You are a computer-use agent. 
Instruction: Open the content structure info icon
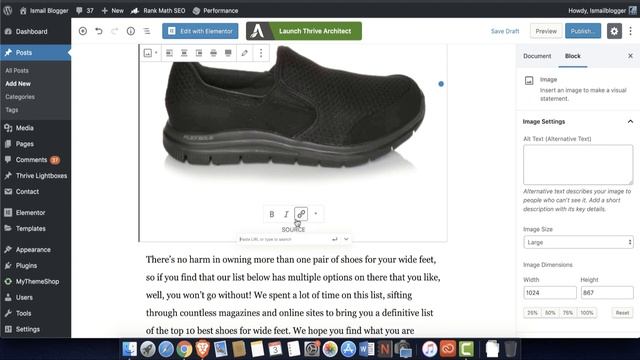(x=131, y=31)
